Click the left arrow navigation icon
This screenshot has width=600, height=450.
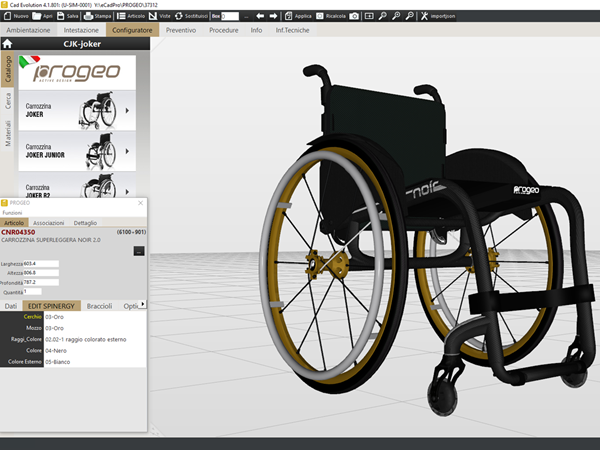(x=260, y=16)
